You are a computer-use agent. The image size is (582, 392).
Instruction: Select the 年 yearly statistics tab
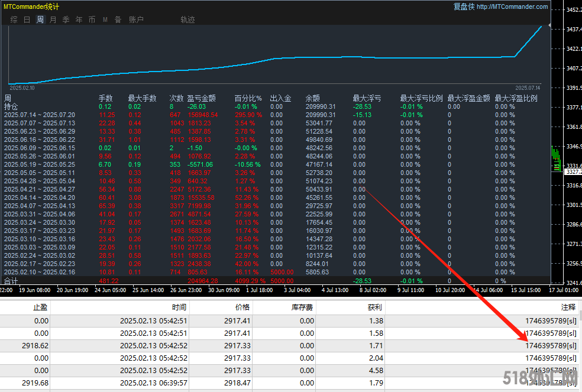(79, 20)
